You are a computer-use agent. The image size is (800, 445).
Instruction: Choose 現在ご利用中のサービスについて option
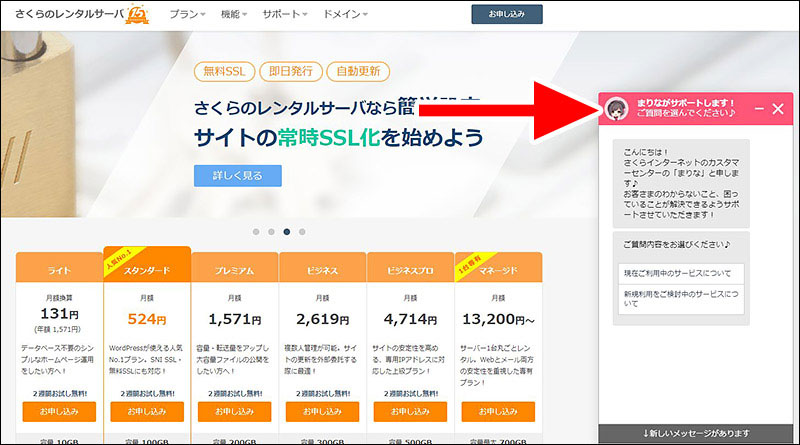[x=680, y=273]
